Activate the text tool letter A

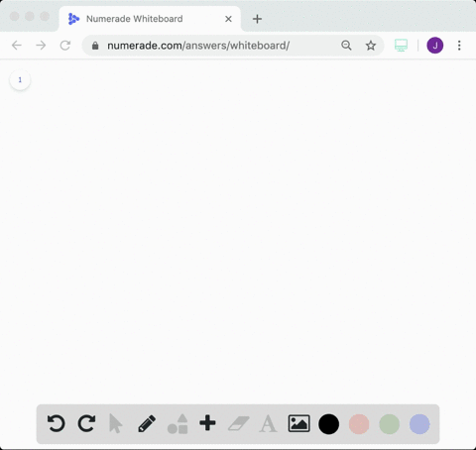(268, 424)
